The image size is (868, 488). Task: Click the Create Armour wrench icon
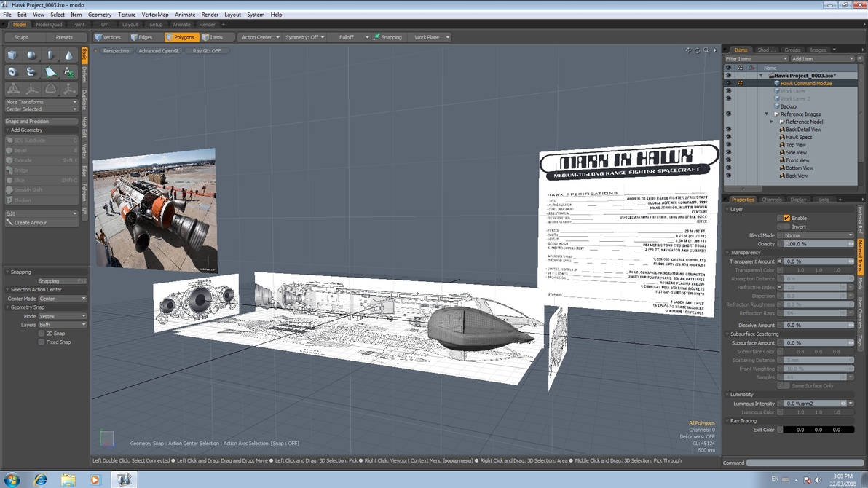click(x=9, y=223)
